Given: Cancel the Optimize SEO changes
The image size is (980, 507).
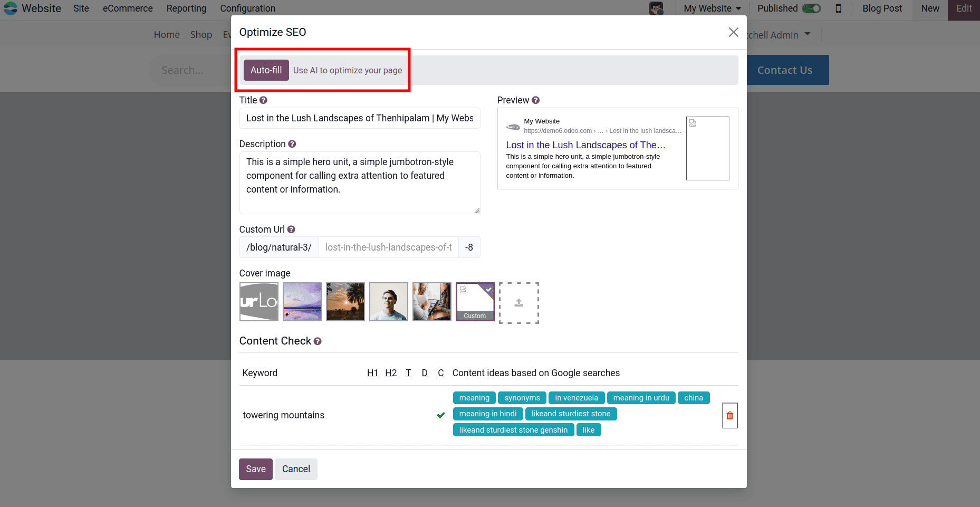Looking at the screenshot, I should (x=296, y=468).
